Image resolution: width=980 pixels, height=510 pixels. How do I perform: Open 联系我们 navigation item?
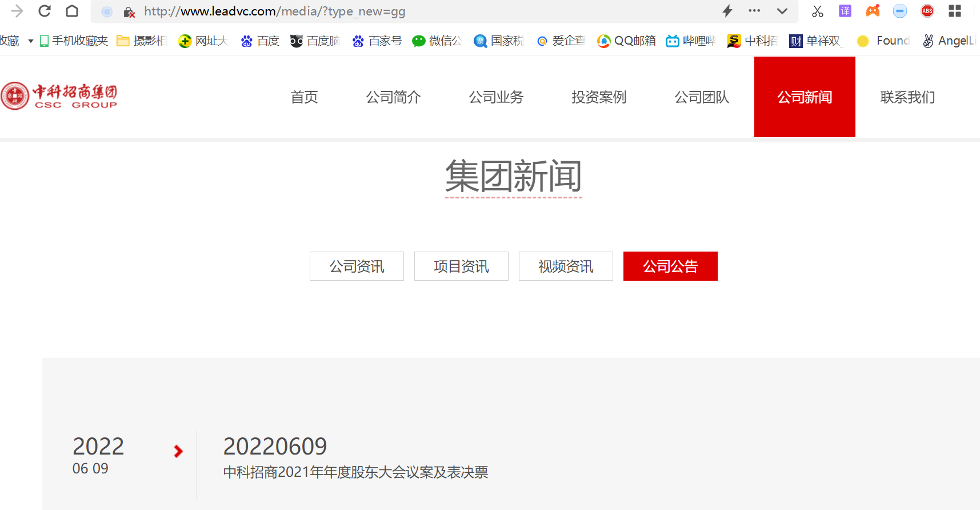click(907, 97)
